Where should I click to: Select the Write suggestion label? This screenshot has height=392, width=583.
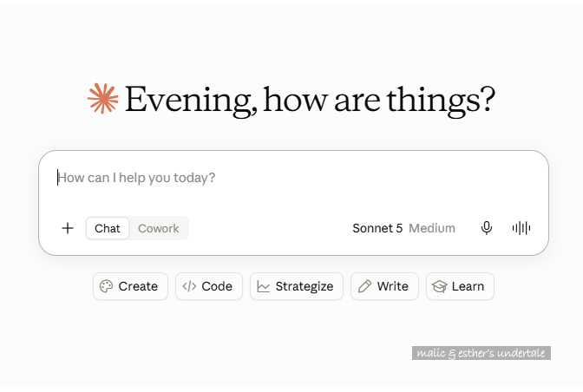coord(392,286)
